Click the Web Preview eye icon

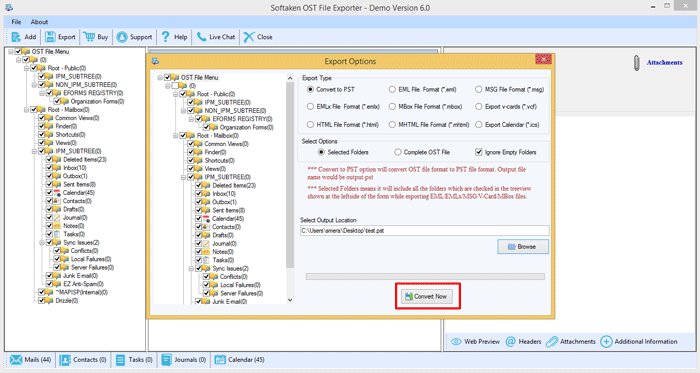coord(456,342)
